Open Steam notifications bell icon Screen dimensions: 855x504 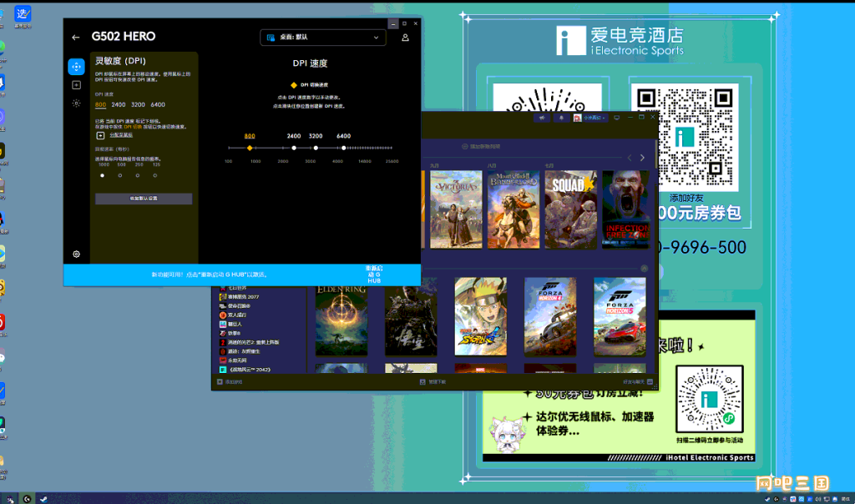click(x=561, y=118)
